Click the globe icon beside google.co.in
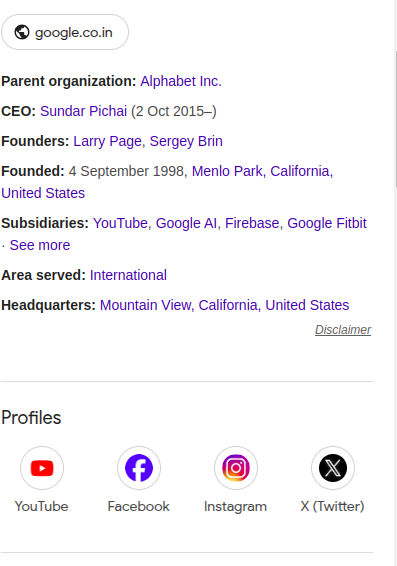Image resolution: width=397 pixels, height=566 pixels. coord(22,32)
